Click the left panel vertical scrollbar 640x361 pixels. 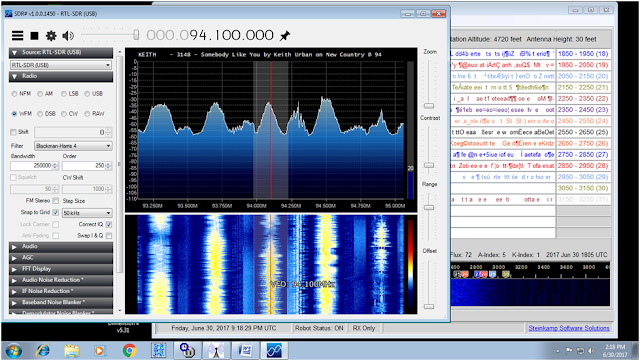119,163
